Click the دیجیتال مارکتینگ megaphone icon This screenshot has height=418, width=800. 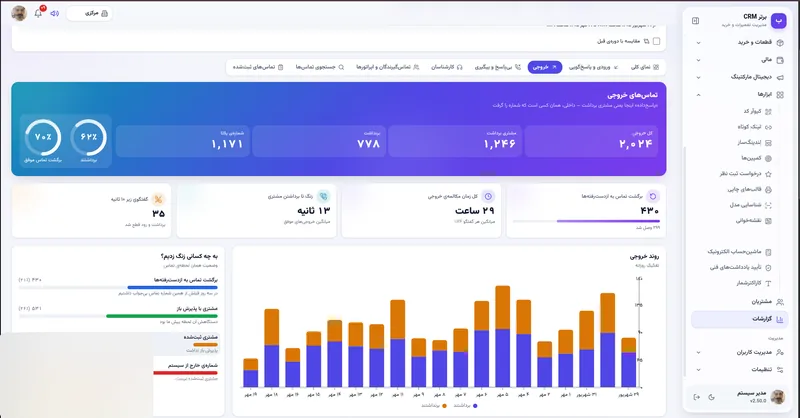pyautogui.click(x=780, y=78)
